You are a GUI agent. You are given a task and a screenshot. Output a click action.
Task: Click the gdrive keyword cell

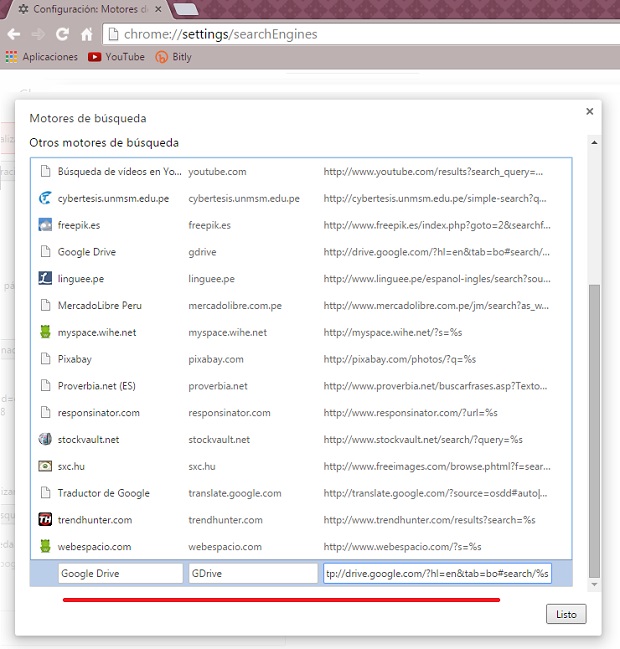pyautogui.click(x=202, y=252)
